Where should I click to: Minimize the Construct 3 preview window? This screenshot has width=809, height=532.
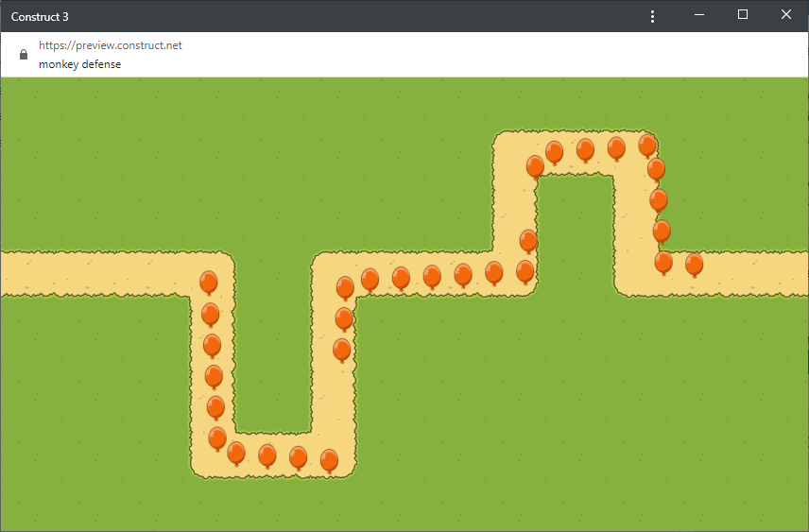tap(699, 15)
